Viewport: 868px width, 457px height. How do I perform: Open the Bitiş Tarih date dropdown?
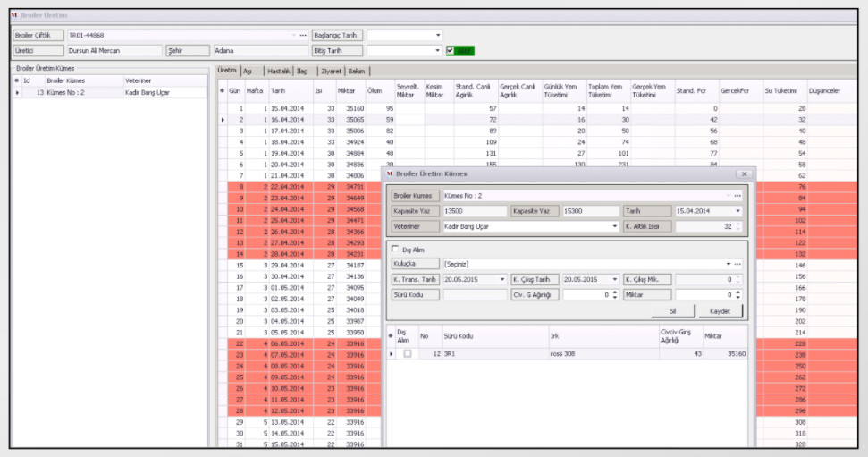coord(438,50)
